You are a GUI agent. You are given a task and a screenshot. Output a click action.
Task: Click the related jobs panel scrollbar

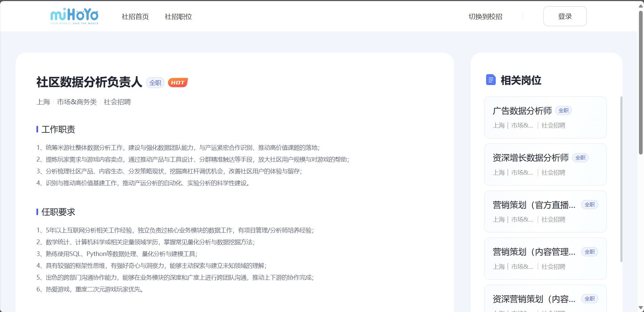click(x=621, y=179)
